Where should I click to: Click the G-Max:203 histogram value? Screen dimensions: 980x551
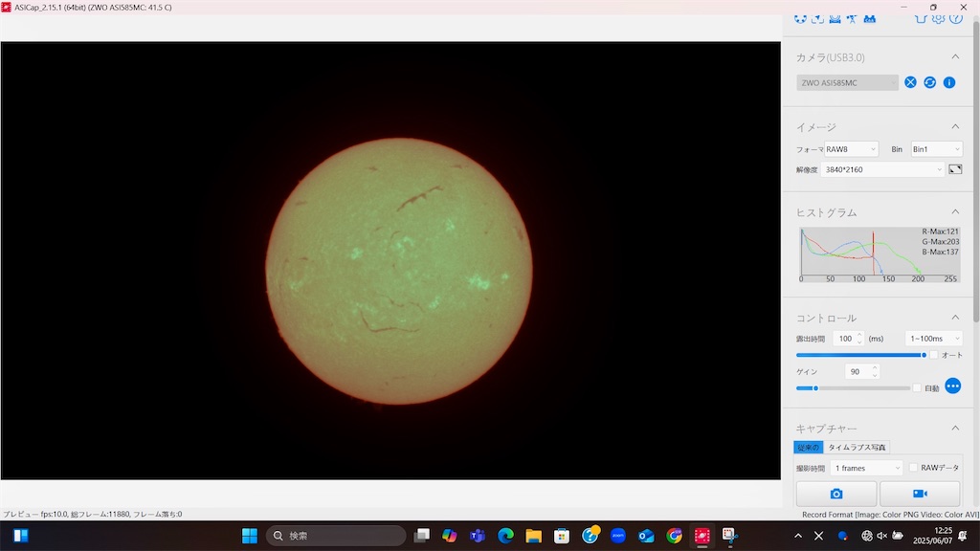pyautogui.click(x=940, y=242)
